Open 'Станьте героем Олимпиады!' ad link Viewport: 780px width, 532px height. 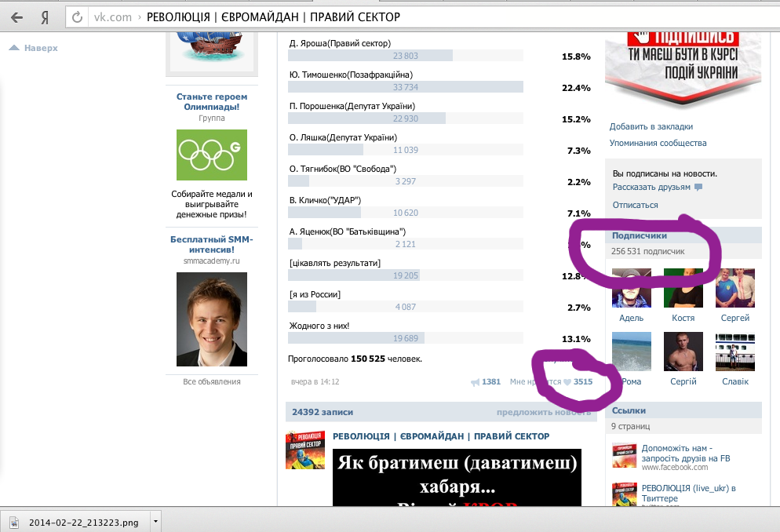pyautogui.click(x=212, y=101)
